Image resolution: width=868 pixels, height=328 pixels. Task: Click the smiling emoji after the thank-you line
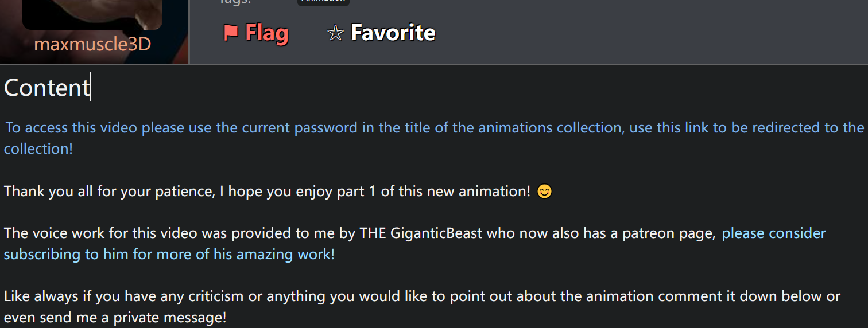click(x=544, y=192)
